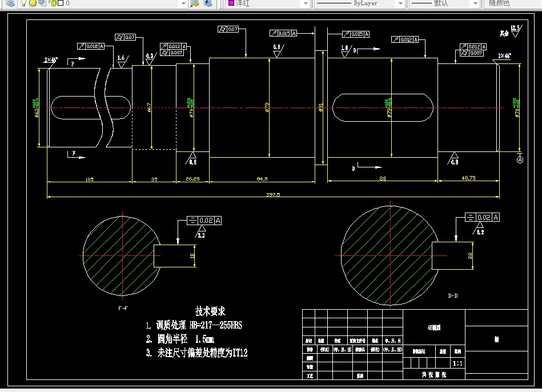The width and height of the screenshot is (542, 392).
Task: Select the ø57 diameter dimension
Action: pos(149,107)
